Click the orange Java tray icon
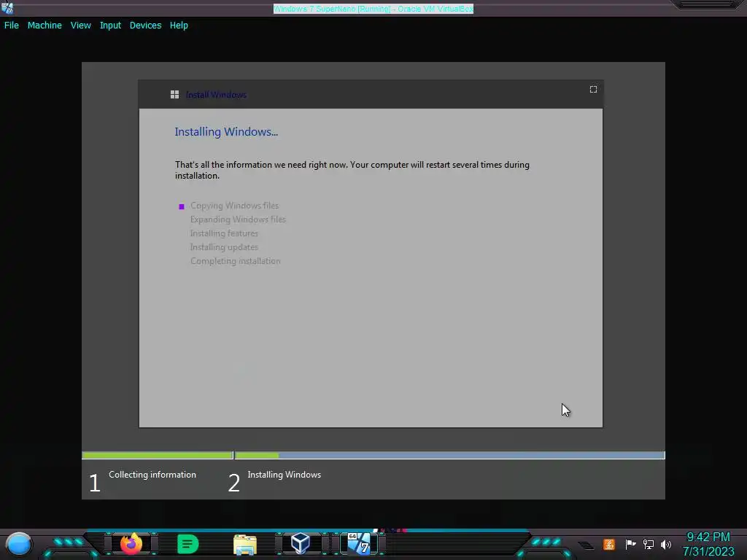Screen dimensions: 747x560 609,544
